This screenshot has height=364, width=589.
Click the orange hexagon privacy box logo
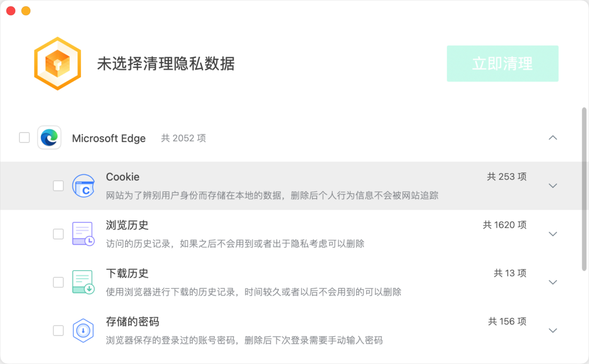(57, 64)
